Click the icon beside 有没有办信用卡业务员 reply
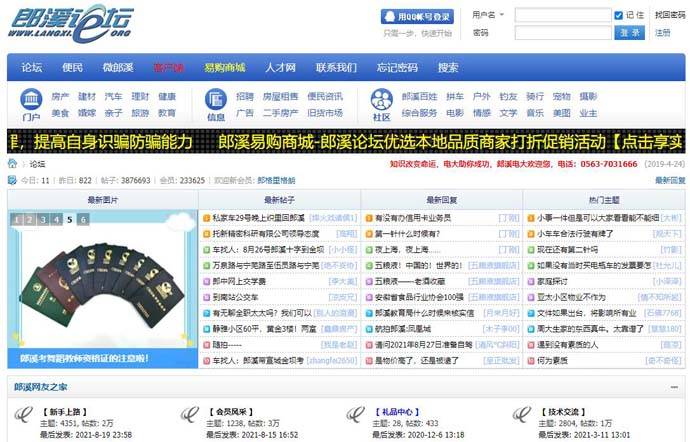This screenshot has width=690, height=442. click(369, 218)
